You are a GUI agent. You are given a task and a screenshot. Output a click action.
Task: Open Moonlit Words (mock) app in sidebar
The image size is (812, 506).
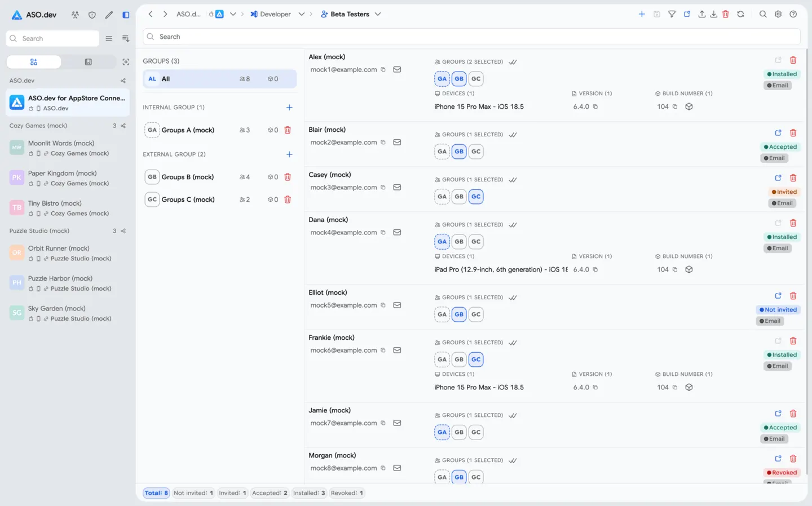pyautogui.click(x=68, y=148)
